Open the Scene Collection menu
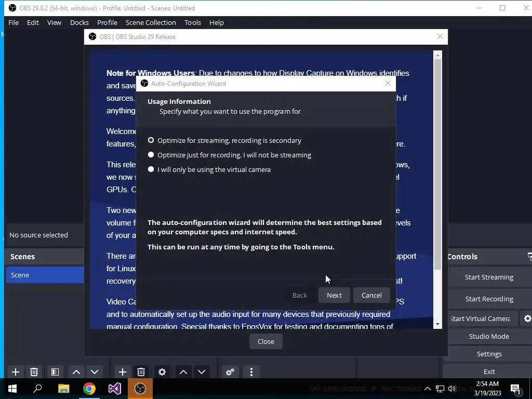The width and height of the screenshot is (532, 399). click(151, 22)
